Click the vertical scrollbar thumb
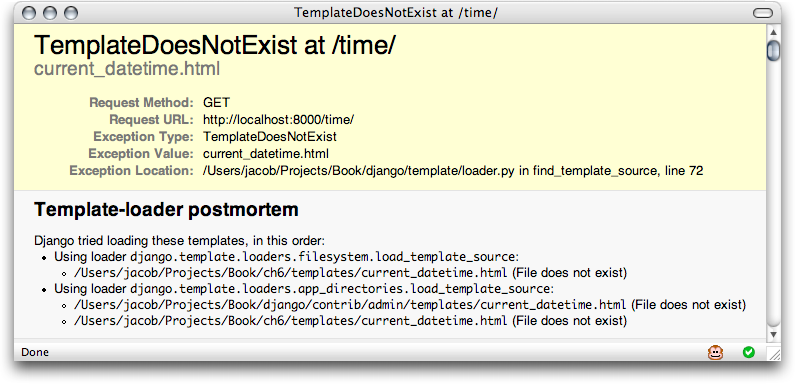795x384 pixels. tap(773, 50)
